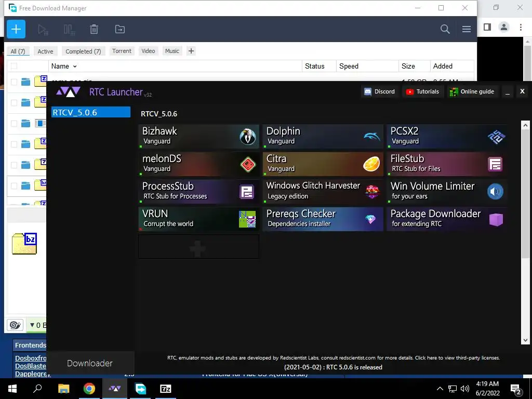
Task: Open ProcessStub RTC Stub for Processes
Action: (198, 191)
